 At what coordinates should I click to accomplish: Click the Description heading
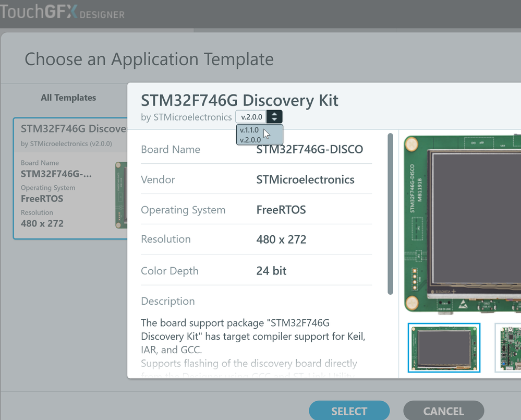[x=168, y=302]
